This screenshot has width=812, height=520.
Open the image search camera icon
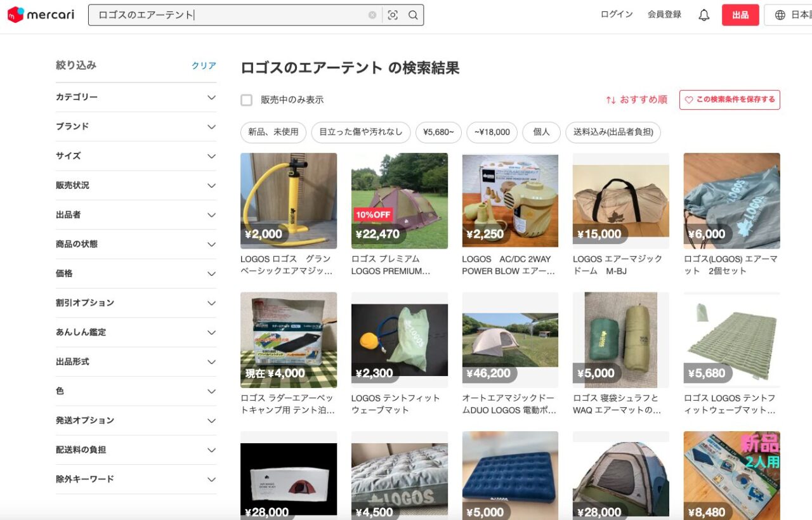393,15
